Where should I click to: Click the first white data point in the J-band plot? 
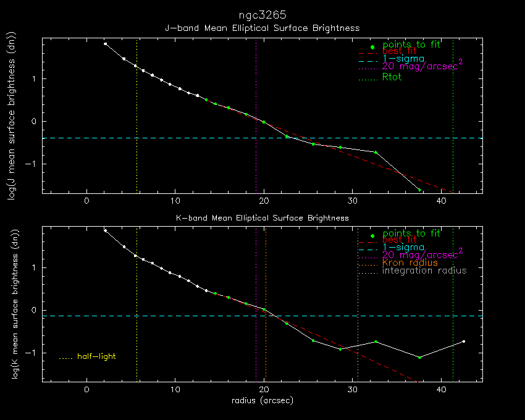click(106, 44)
